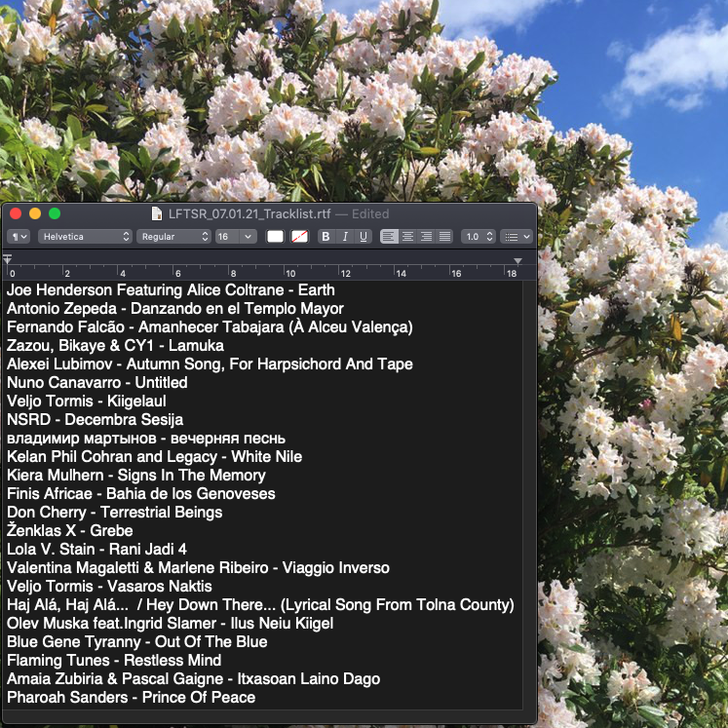This screenshot has width=728, height=728.
Task: Align text to the right
Action: 426,237
